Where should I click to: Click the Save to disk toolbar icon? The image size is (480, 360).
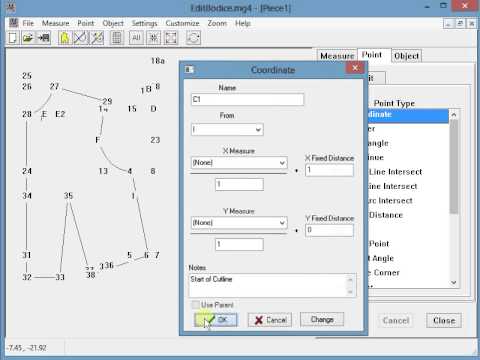click(x=44, y=38)
